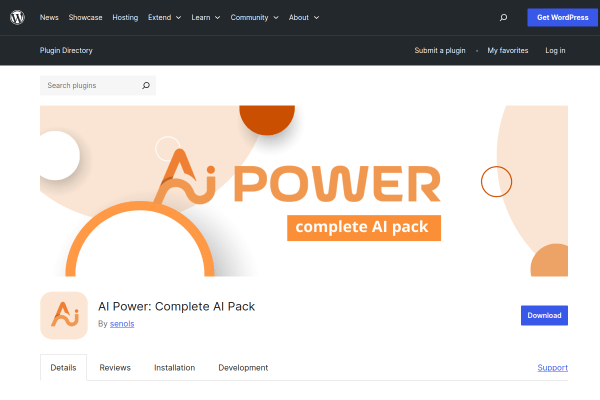Click the AI Power: Complete AI Pack title

pos(176,307)
